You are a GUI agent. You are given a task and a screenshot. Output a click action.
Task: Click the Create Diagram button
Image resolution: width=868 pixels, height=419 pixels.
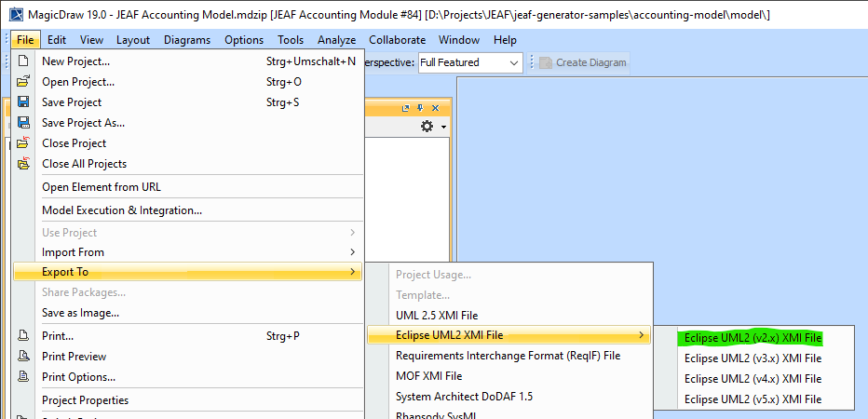(582, 62)
